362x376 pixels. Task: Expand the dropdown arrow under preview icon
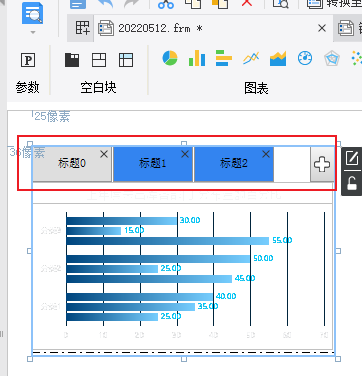click(33, 33)
